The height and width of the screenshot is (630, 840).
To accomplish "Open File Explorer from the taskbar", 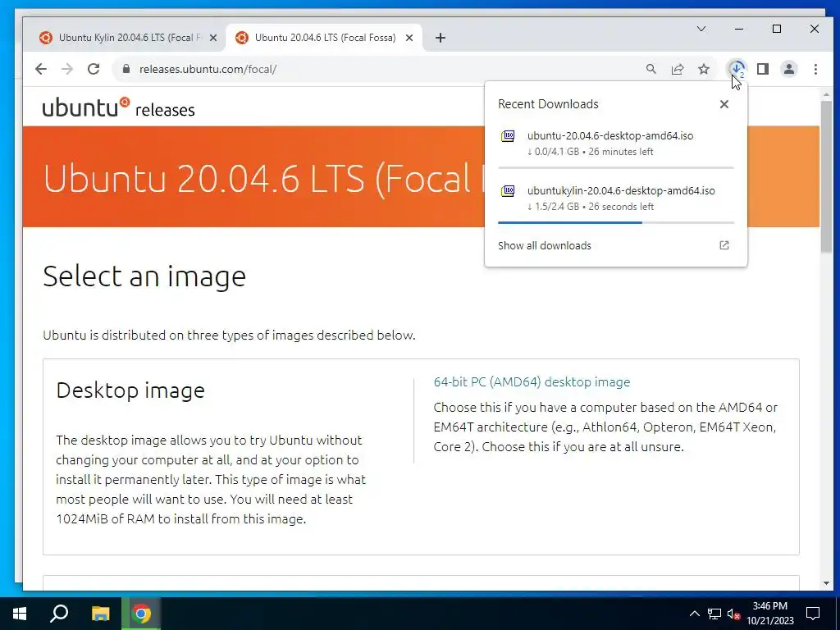I will pos(100,614).
